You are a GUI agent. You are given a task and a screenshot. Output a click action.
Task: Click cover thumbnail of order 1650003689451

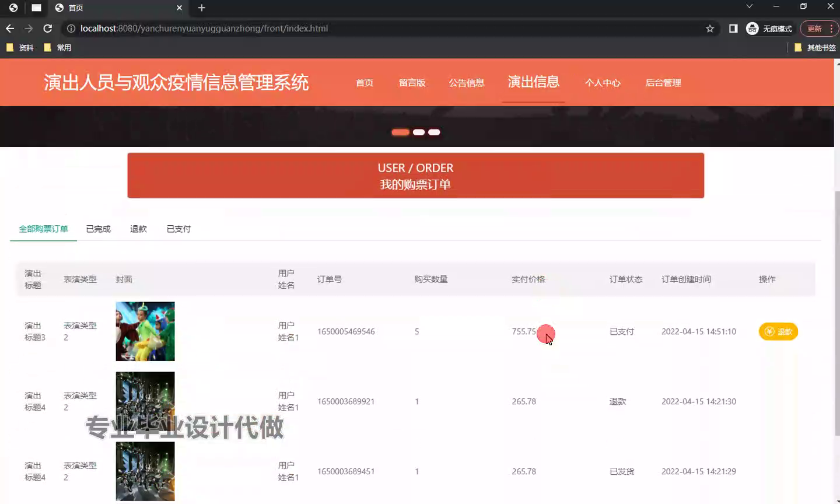[145, 471]
